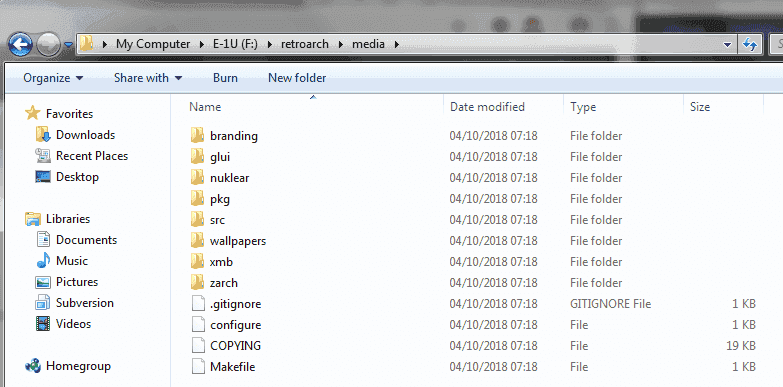The image size is (783, 387).
Task: Select the wallpapers folder icon
Action: [198, 241]
